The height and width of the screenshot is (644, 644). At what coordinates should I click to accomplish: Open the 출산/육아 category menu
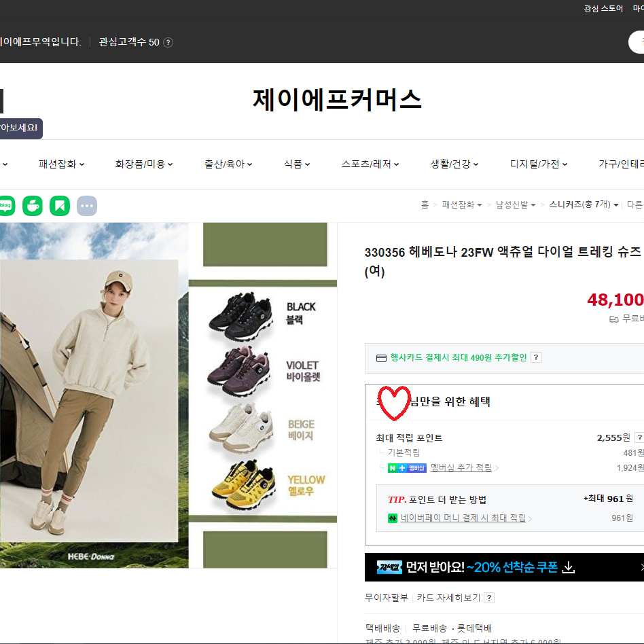tap(228, 164)
